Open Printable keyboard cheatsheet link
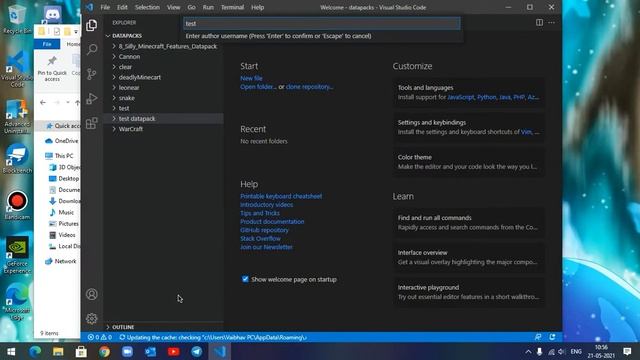 coord(281,196)
